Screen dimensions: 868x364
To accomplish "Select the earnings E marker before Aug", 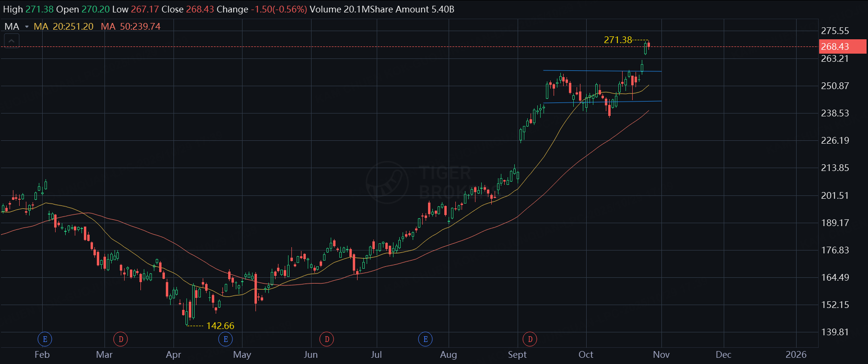I will click(426, 340).
